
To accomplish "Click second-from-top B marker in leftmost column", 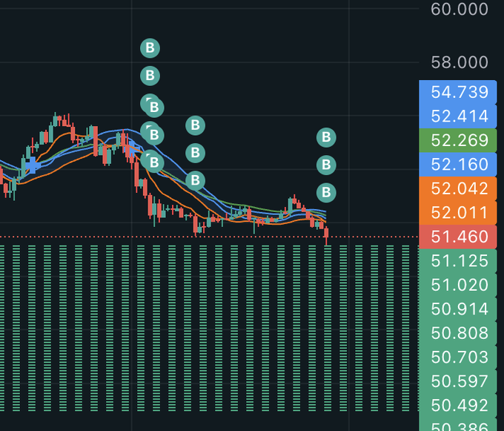I will tap(150, 76).
